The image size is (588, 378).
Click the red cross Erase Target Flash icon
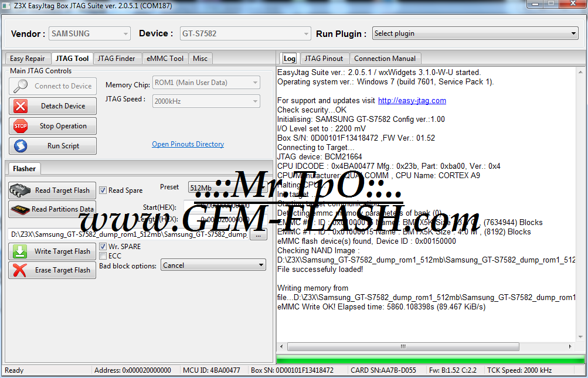pyautogui.click(x=20, y=270)
